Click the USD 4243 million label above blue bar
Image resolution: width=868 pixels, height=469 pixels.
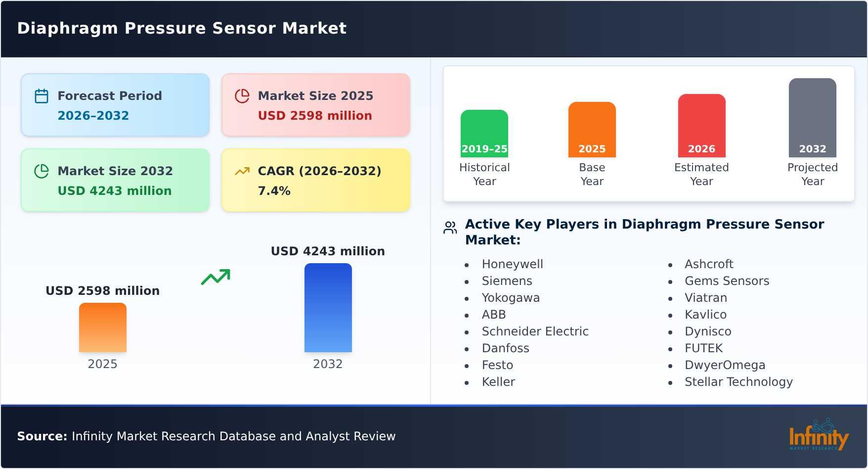coord(328,251)
